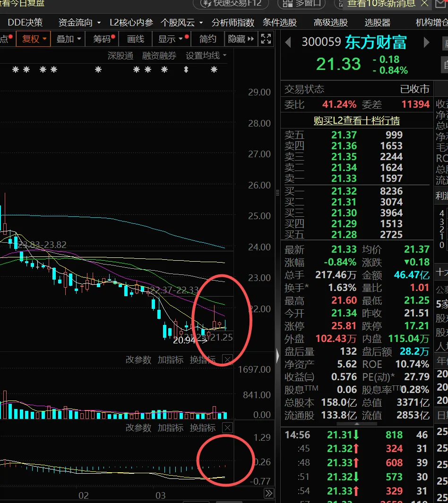The height and width of the screenshot is (503, 448).
Task: Open the 个股风云 menu dropdown
Action: coord(181,23)
